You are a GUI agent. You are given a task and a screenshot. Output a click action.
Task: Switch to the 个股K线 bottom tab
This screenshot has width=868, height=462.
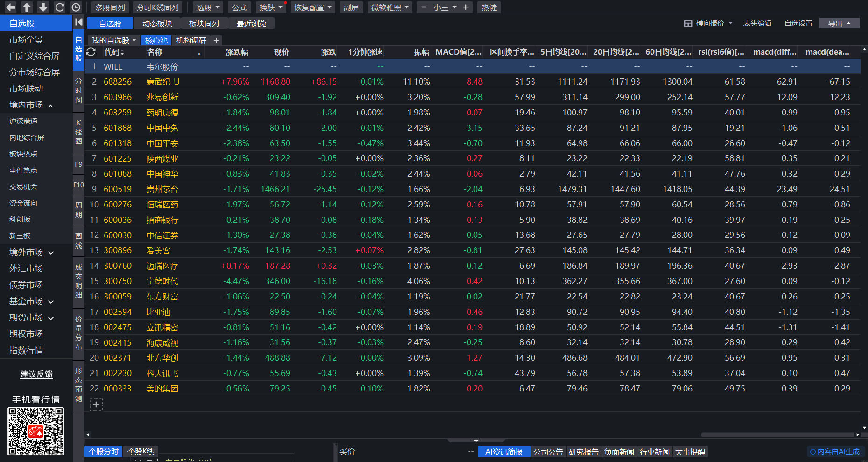(141, 452)
